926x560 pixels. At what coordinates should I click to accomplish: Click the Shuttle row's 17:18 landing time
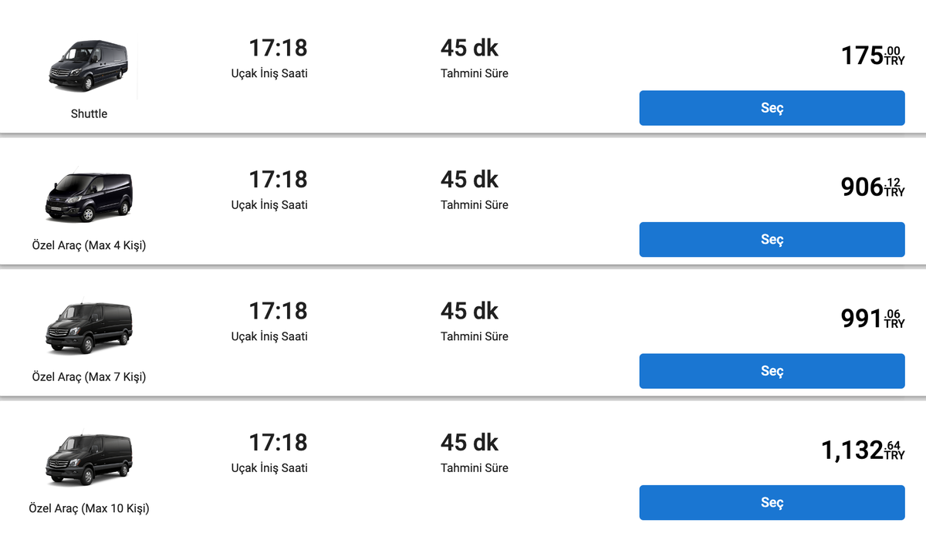278,48
